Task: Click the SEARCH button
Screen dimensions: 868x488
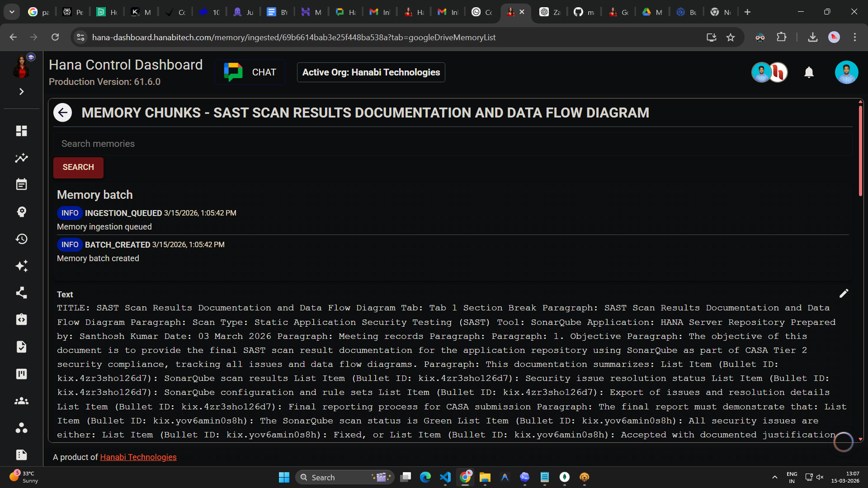Action: coord(78,167)
